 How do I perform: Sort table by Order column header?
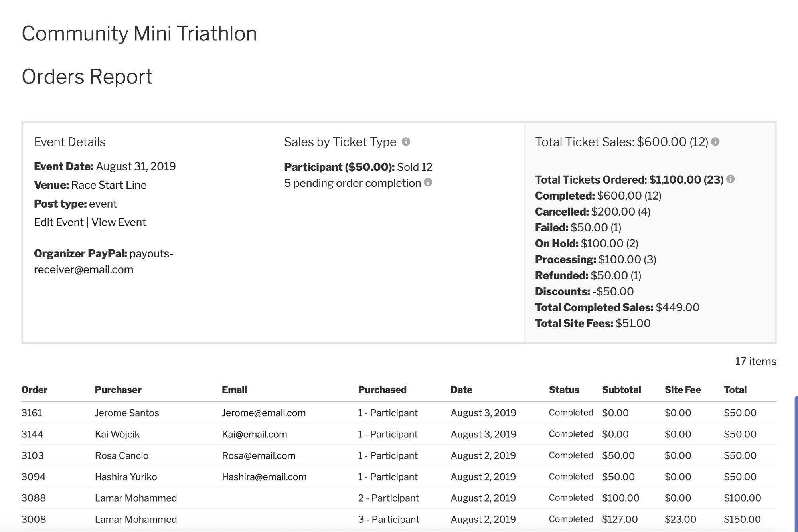coord(34,390)
